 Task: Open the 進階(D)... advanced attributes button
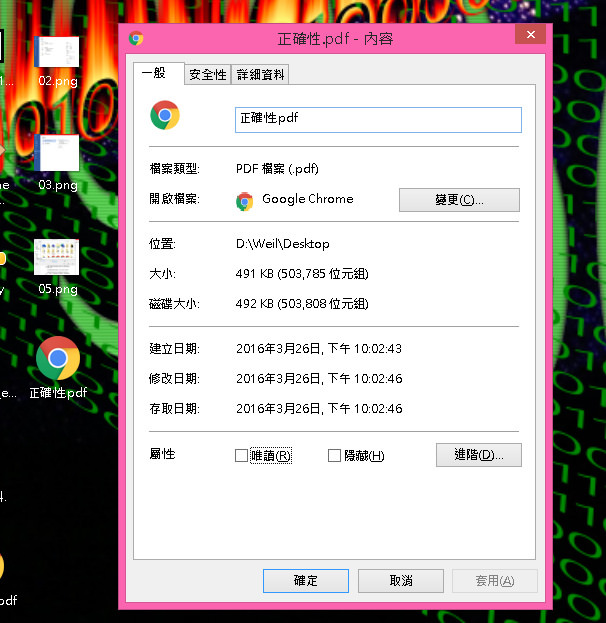point(478,455)
